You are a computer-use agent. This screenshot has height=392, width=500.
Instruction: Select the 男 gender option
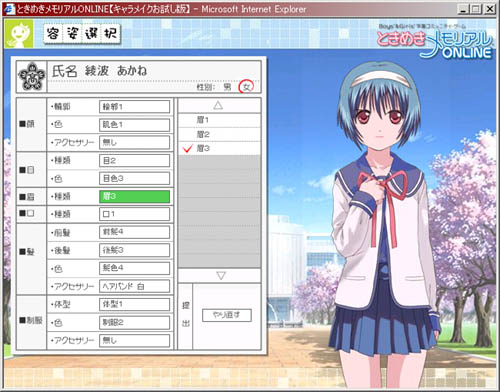pos(227,87)
